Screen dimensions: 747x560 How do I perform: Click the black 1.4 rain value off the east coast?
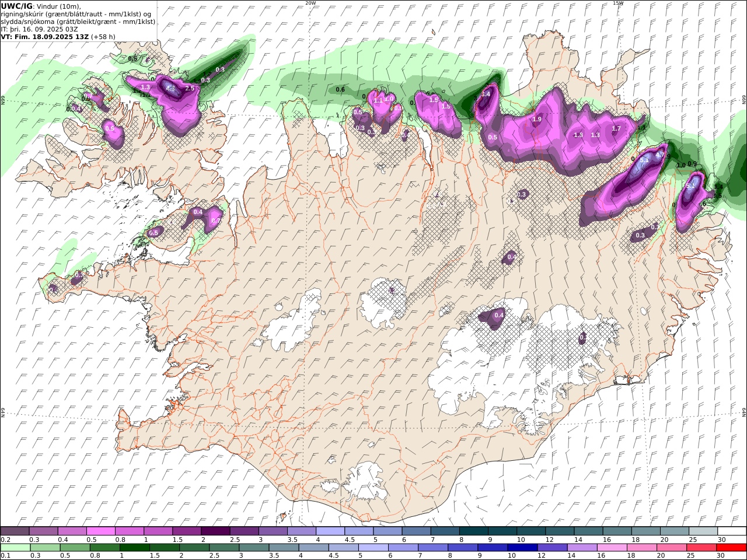pyautogui.click(x=718, y=187)
